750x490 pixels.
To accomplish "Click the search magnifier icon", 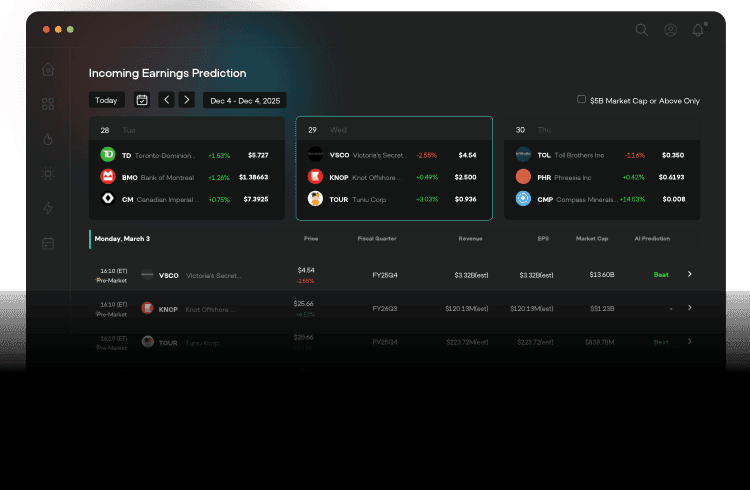I will (x=642, y=30).
